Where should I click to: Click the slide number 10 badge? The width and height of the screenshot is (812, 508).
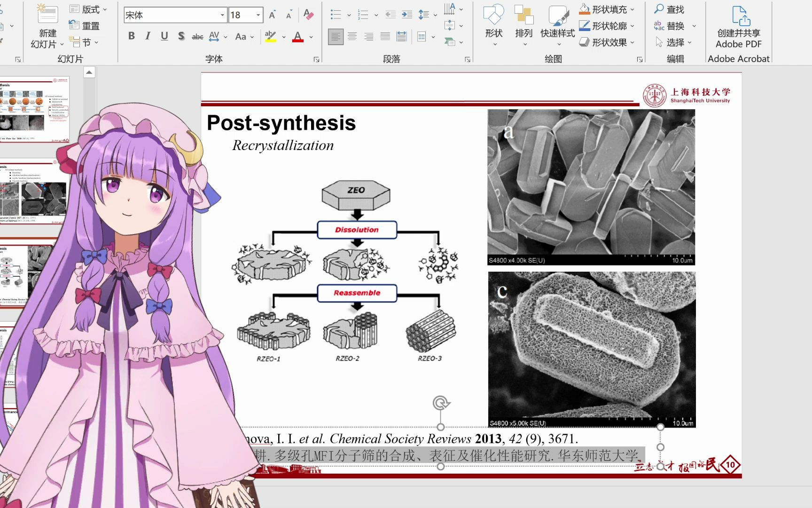point(730,465)
